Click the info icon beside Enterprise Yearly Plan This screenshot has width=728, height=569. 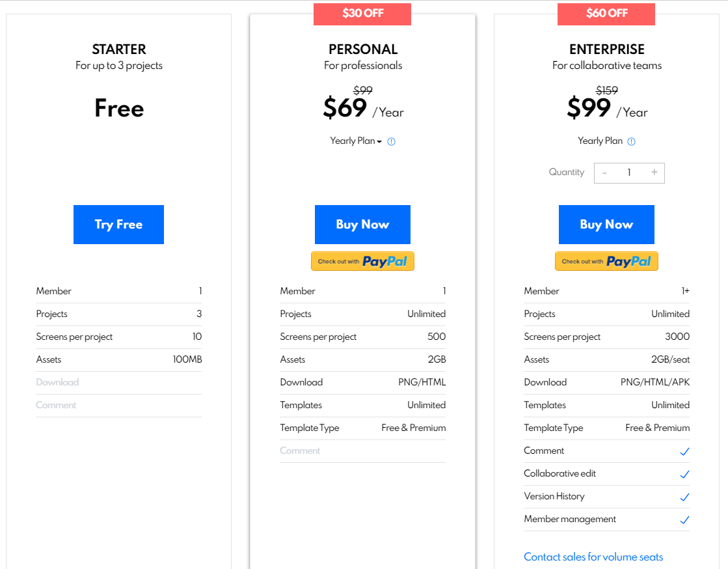click(631, 141)
